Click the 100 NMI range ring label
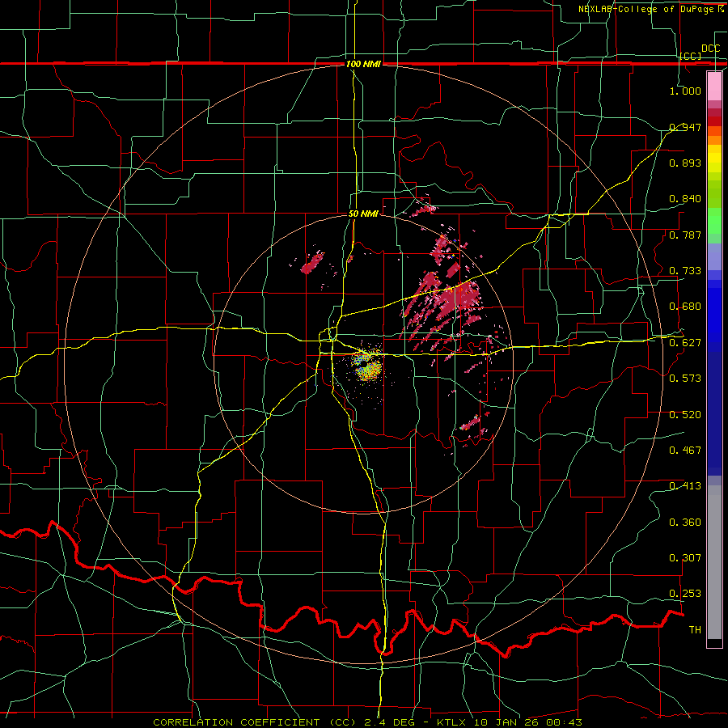 (363, 64)
